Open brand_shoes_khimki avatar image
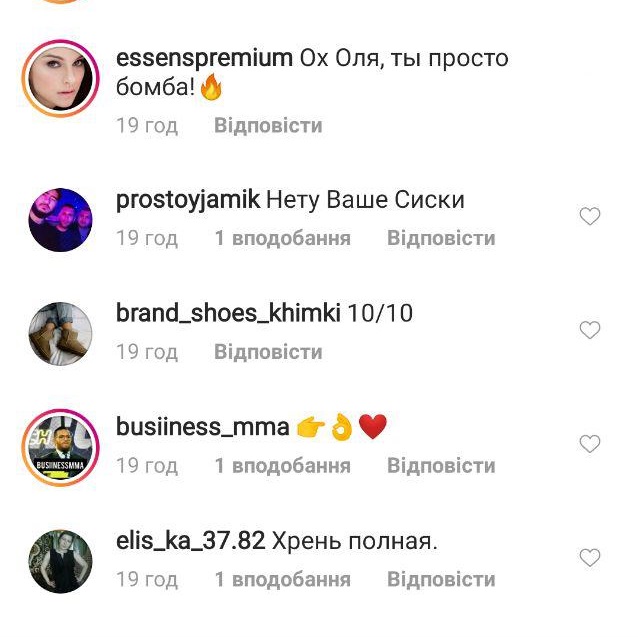The image size is (638, 637). (x=60, y=334)
